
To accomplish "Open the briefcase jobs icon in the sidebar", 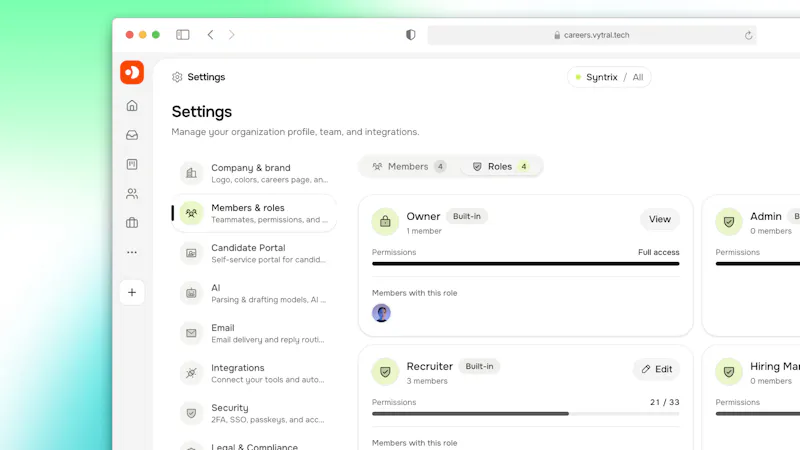I will [x=132, y=223].
